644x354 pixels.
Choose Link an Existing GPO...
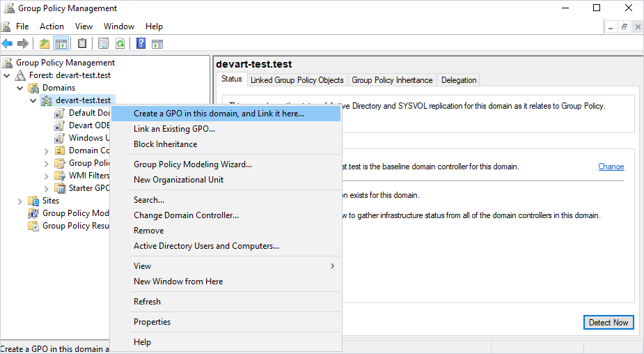click(x=174, y=129)
